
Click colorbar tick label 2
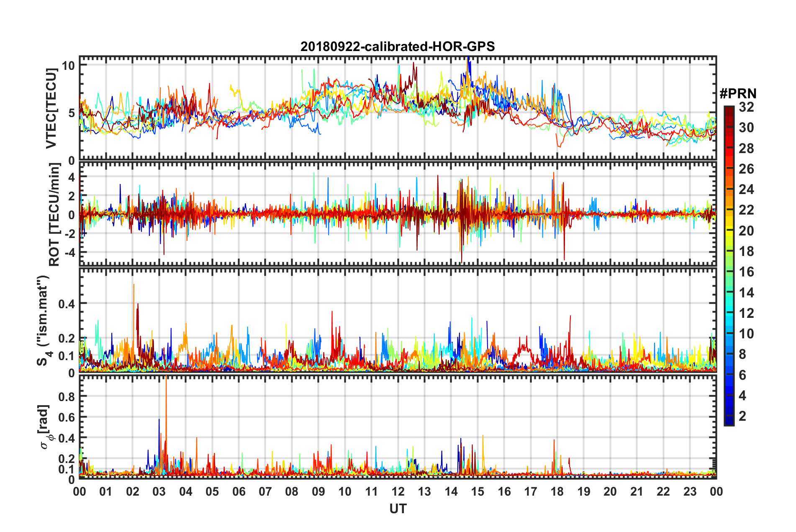[x=742, y=416]
